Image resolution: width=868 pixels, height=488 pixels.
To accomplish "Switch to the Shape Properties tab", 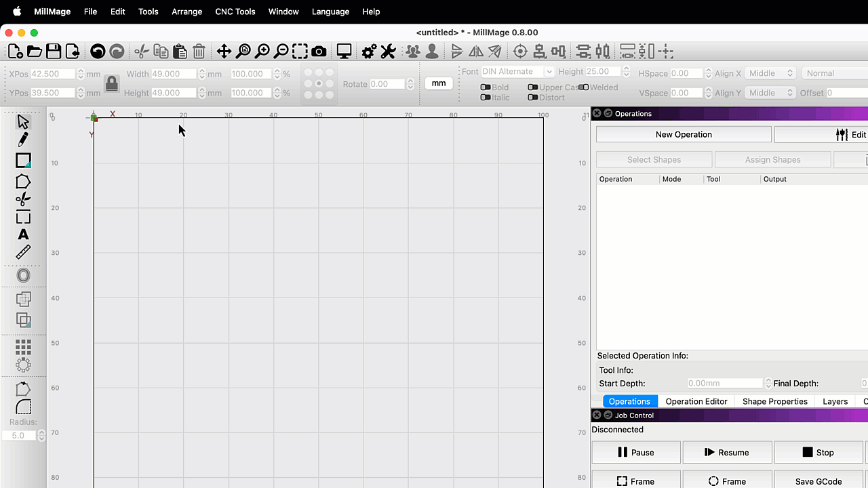I will (x=774, y=401).
